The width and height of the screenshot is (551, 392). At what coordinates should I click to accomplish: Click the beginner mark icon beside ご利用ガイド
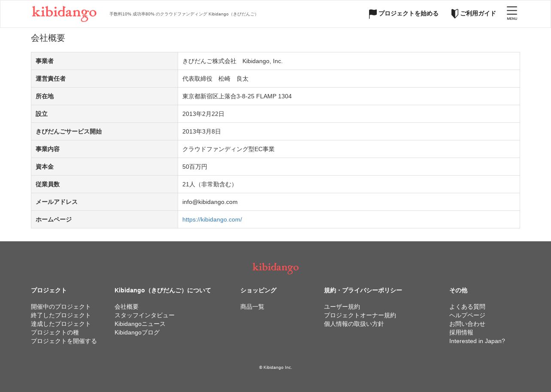click(x=455, y=14)
